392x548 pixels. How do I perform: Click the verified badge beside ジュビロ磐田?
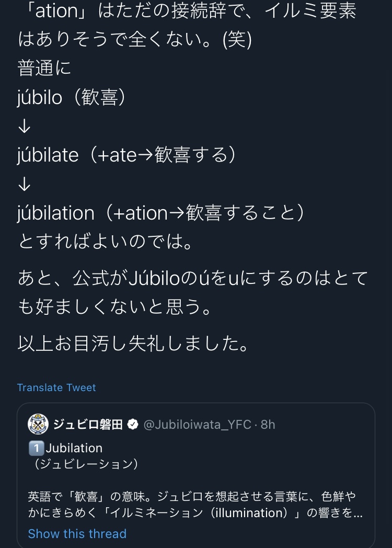(132, 424)
